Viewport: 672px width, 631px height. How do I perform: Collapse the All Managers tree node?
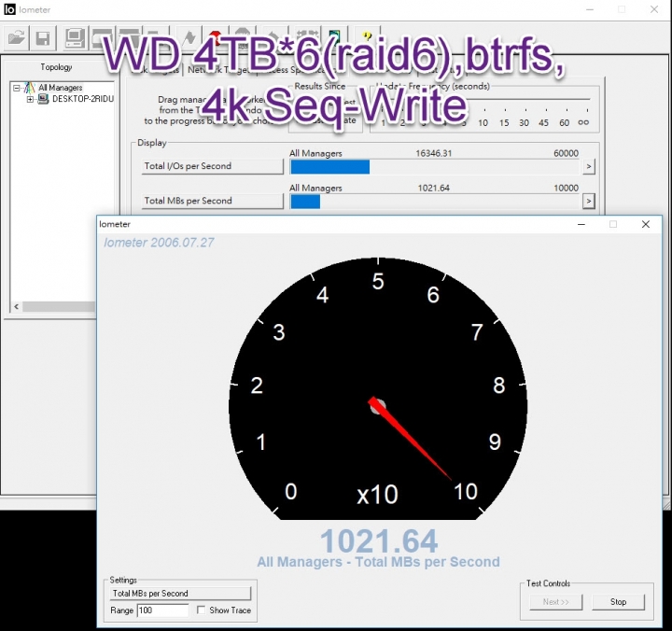[16, 88]
